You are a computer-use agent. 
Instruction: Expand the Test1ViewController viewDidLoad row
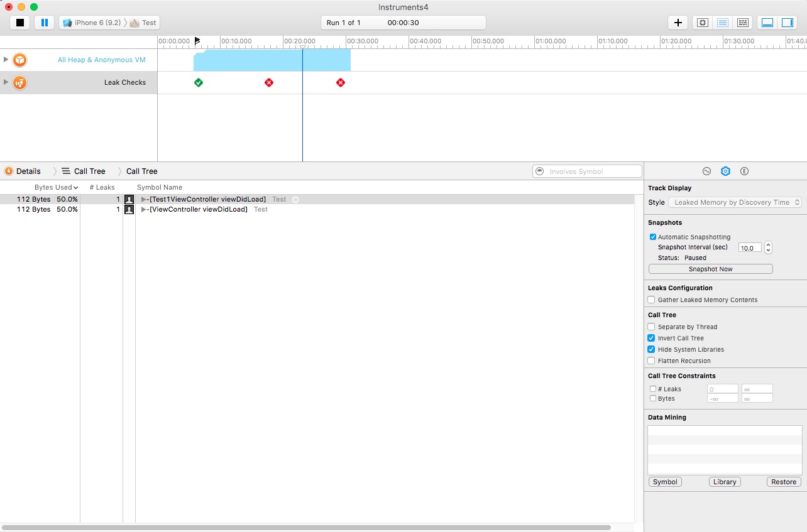coord(143,199)
